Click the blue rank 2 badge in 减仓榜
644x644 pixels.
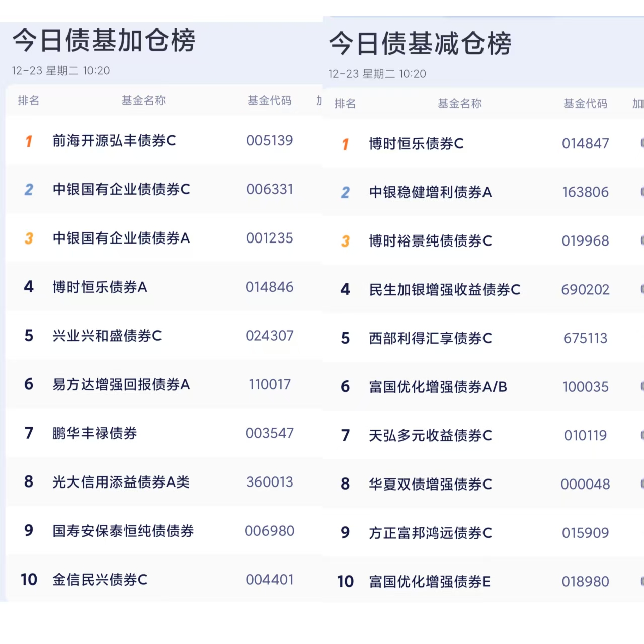(345, 193)
